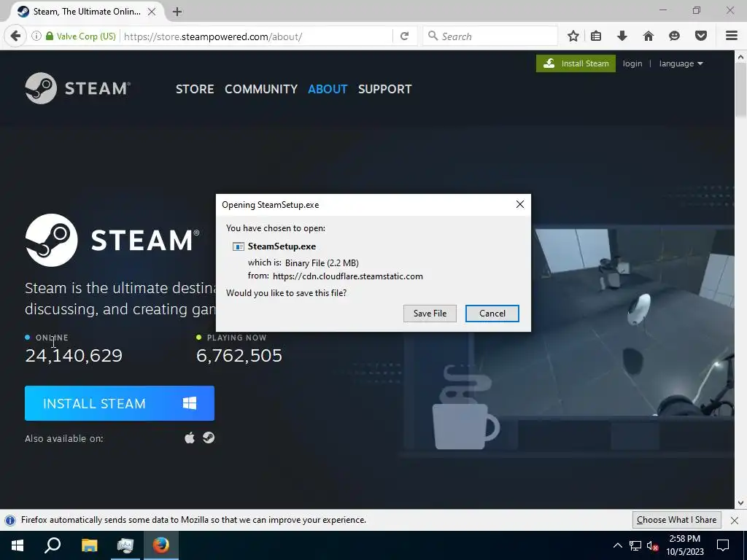Bookmark this page with star icon
Viewport: 747px width, 560px height.
573,36
